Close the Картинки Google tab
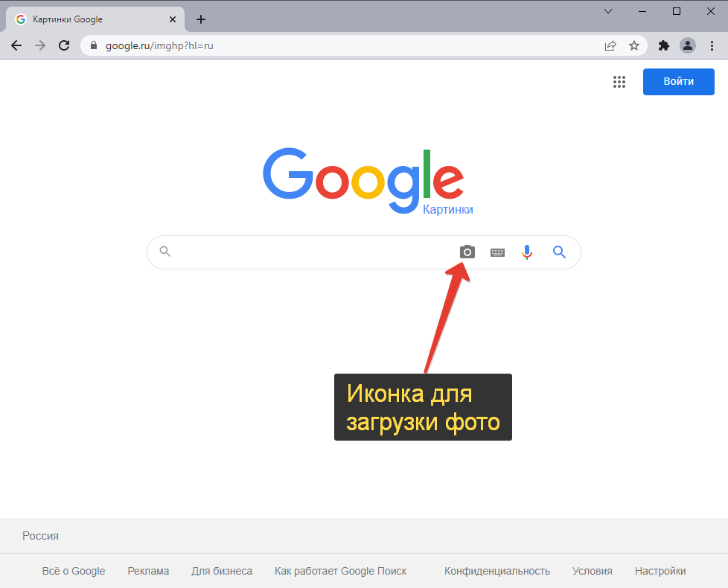The image size is (728, 588). pos(172,19)
